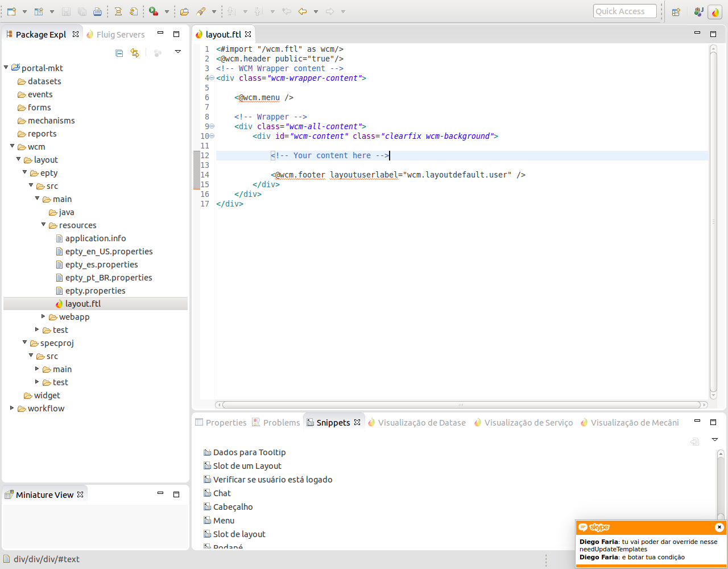Click the New wizard toolbar icon
The image size is (728, 569).
click(11, 11)
